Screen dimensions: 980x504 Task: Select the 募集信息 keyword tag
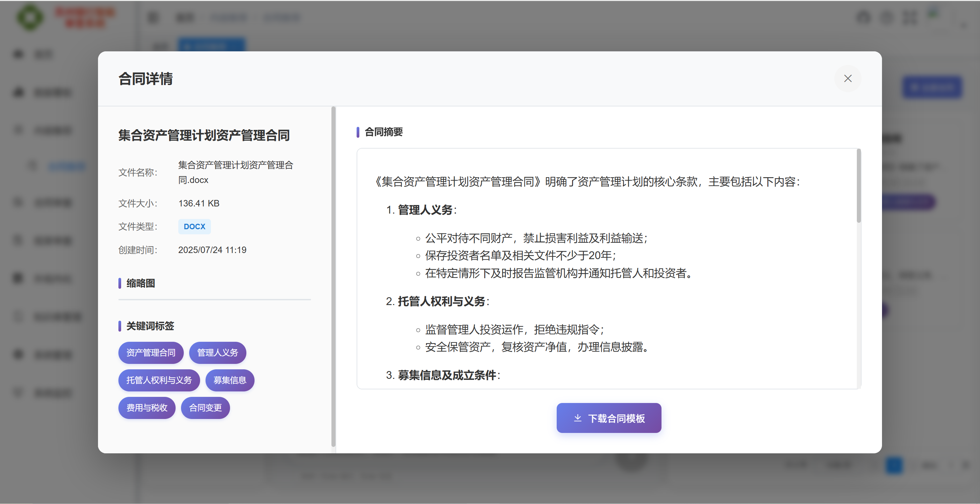pyautogui.click(x=230, y=380)
